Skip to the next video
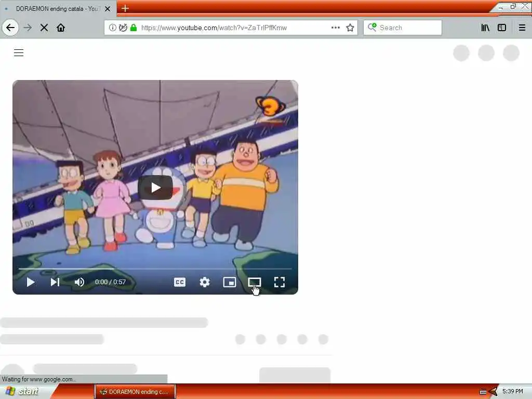The height and width of the screenshot is (399, 532). 55,282
